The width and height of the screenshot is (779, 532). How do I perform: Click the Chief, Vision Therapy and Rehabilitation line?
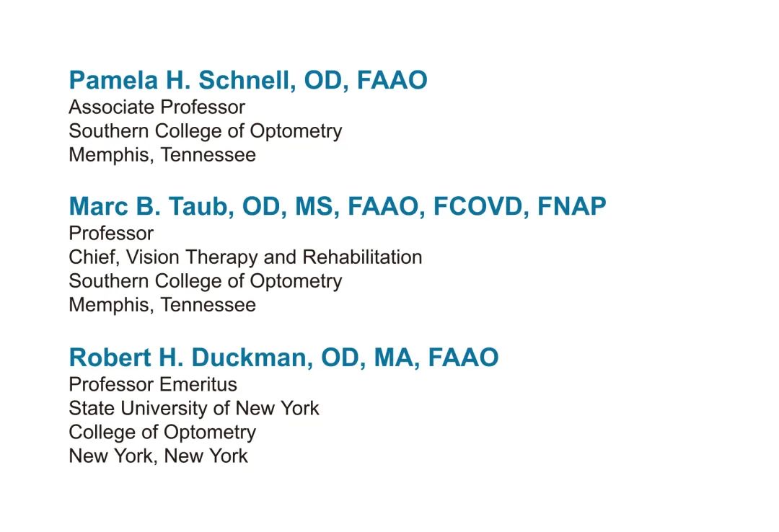(245, 257)
